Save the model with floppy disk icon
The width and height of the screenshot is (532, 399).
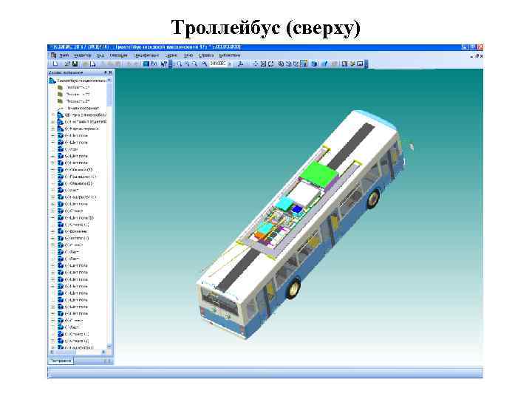click(75, 64)
